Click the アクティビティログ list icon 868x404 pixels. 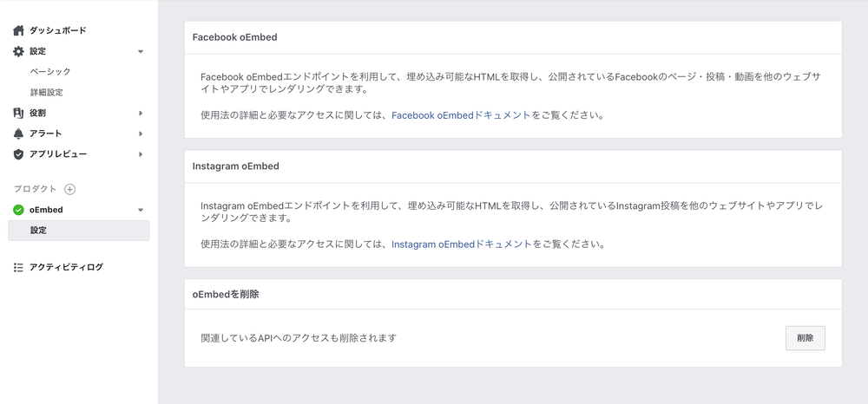[18, 268]
